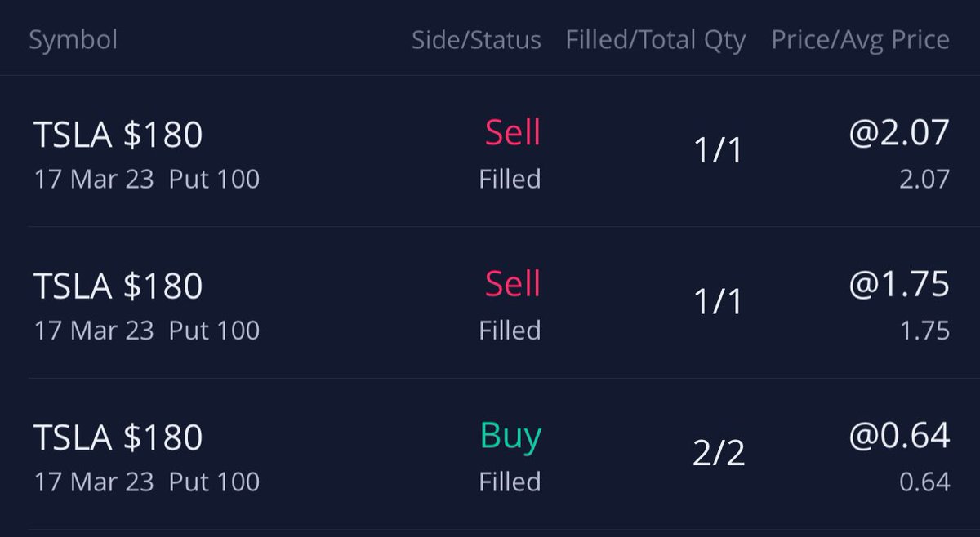The width and height of the screenshot is (980, 537).
Task: Click the Symbol column header
Action: (x=73, y=40)
